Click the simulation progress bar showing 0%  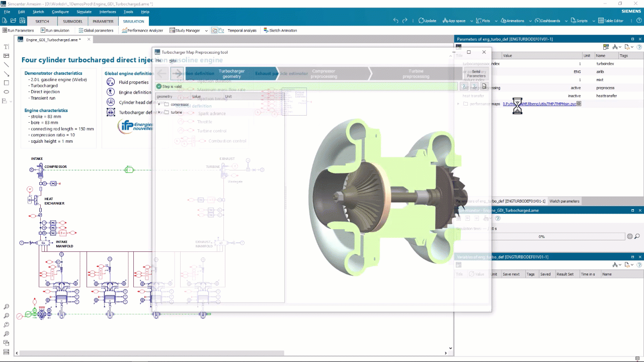pos(541,236)
